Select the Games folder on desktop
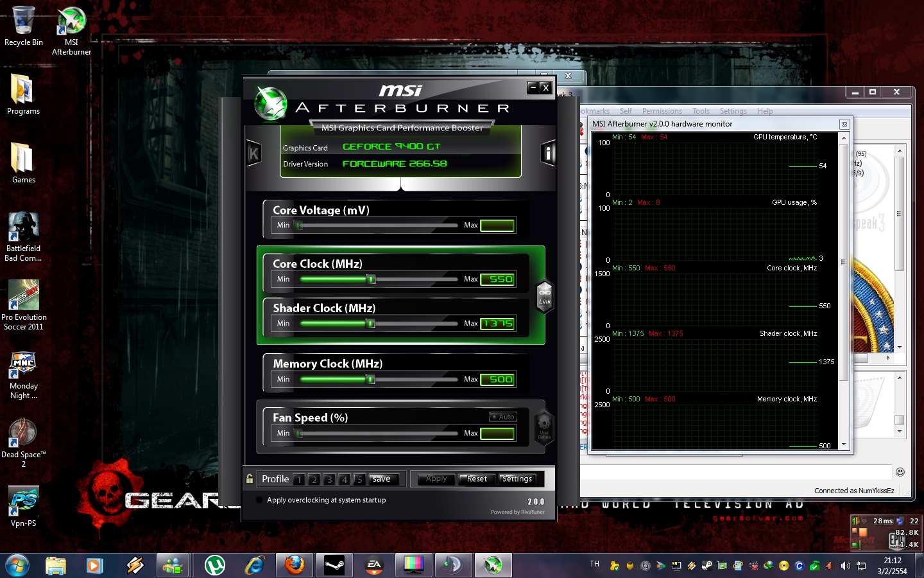 pos(23,163)
